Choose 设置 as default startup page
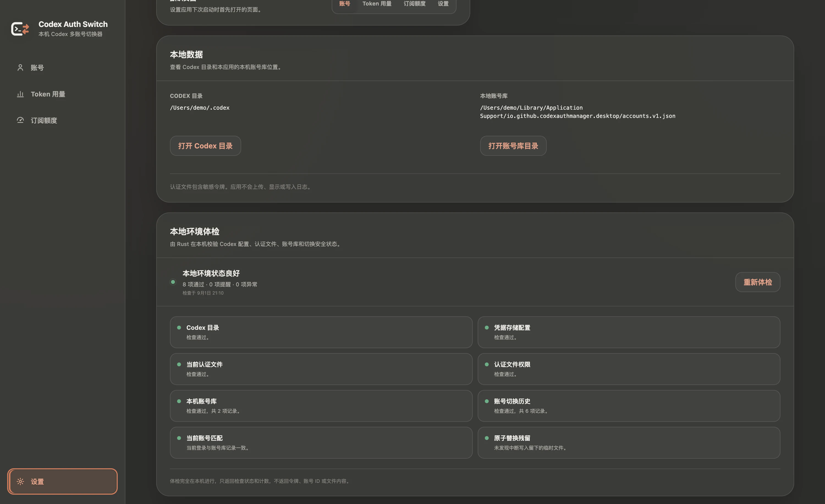825x504 pixels. click(443, 4)
